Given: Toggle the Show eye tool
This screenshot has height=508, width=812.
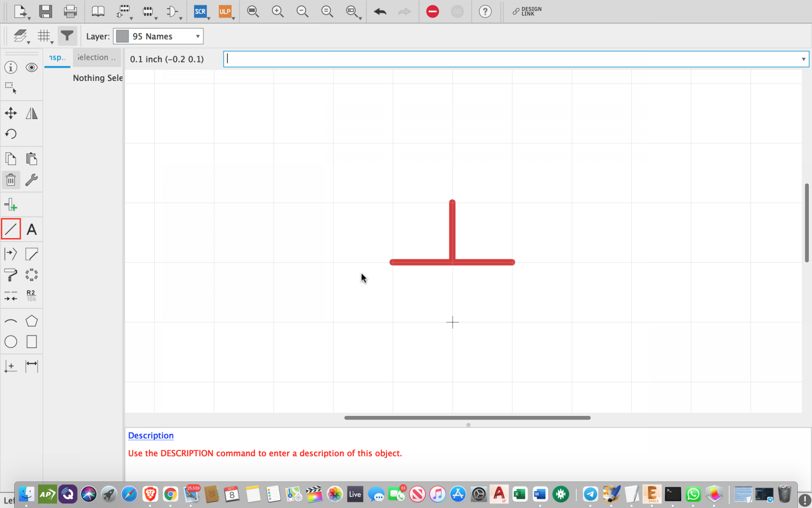Looking at the screenshot, I should pyautogui.click(x=32, y=67).
